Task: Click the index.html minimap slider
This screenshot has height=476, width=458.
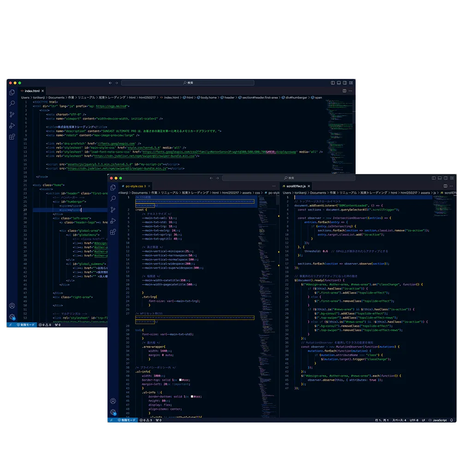Action: [354, 111]
